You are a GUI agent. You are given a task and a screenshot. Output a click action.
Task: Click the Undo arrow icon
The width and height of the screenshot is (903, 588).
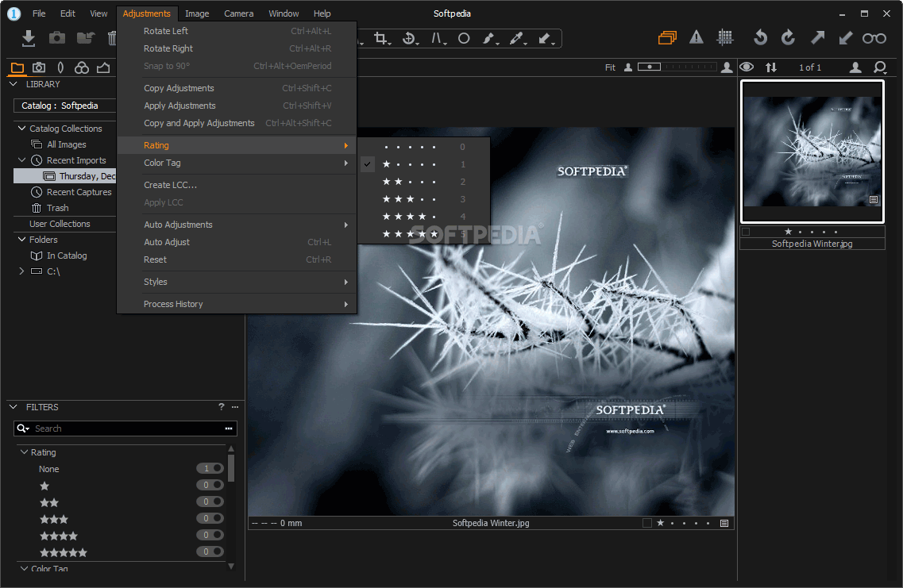[760, 38]
